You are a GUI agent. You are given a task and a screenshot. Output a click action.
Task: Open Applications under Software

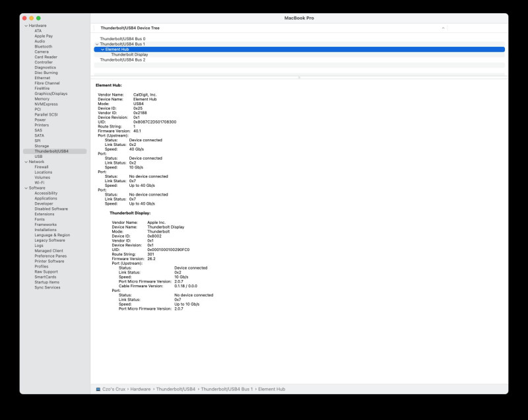tap(46, 198)
